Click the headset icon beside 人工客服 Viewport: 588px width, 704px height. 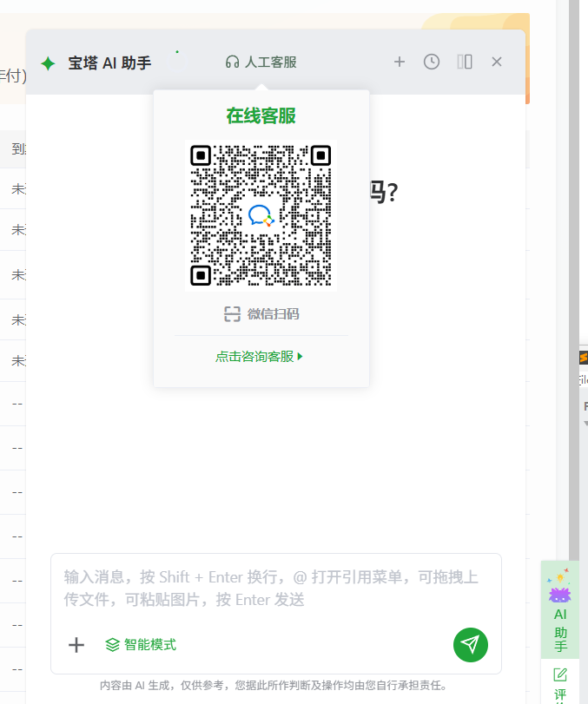[232, 62]
